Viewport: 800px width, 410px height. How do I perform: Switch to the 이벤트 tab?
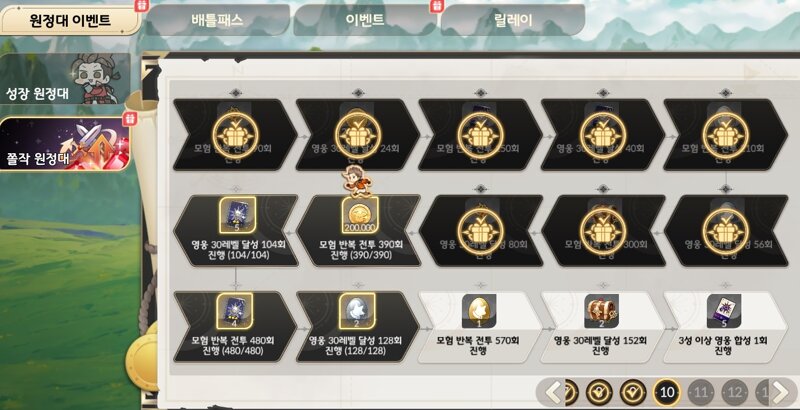pyautogui.click(x=365, y=20)
